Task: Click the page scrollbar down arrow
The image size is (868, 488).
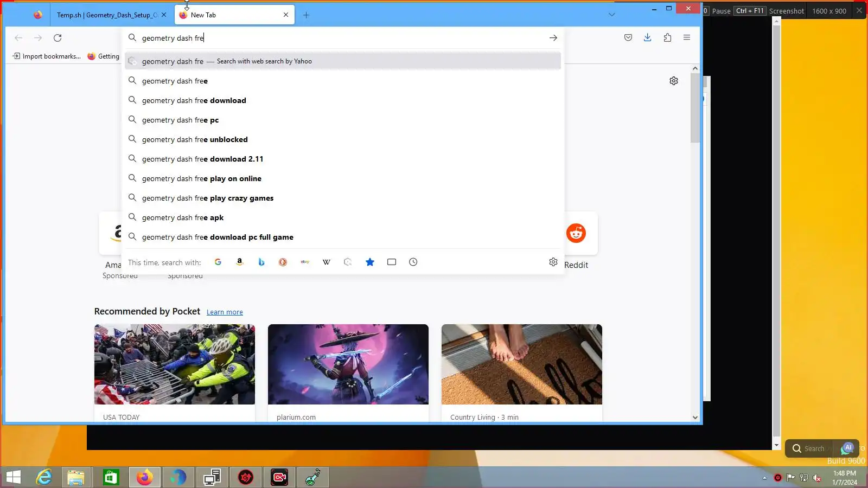Action: 695,418
